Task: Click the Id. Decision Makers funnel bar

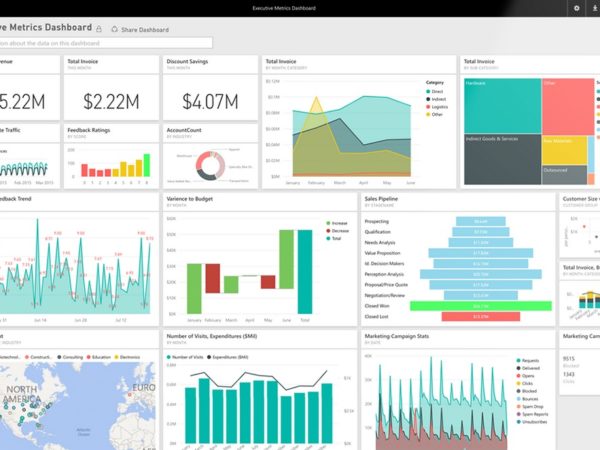Action: click(x=481, y=264)
